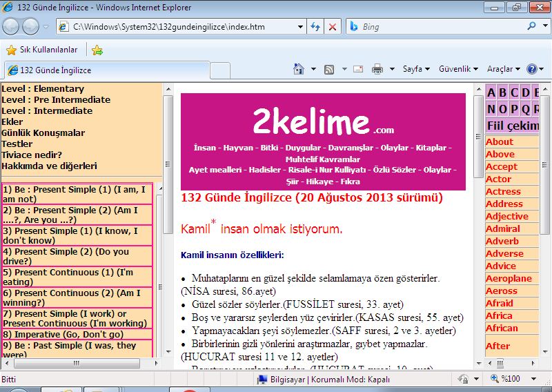Click main content vertical scrollbar thumb

pos(478,136)
